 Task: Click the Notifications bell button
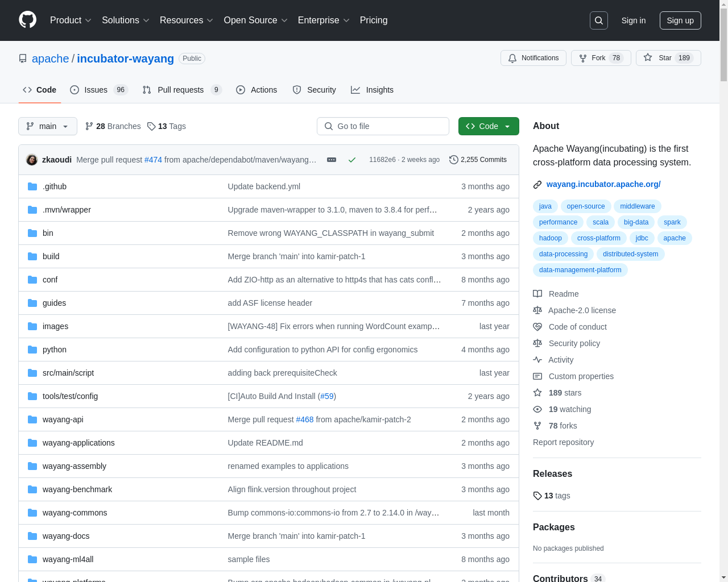click(x=533, y=58)
